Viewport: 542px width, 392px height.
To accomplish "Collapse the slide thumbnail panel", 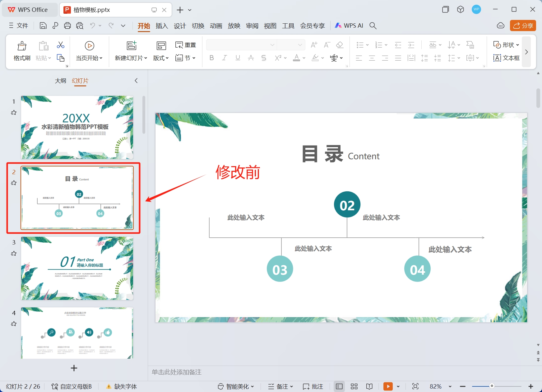I will [x=136, y=80].
